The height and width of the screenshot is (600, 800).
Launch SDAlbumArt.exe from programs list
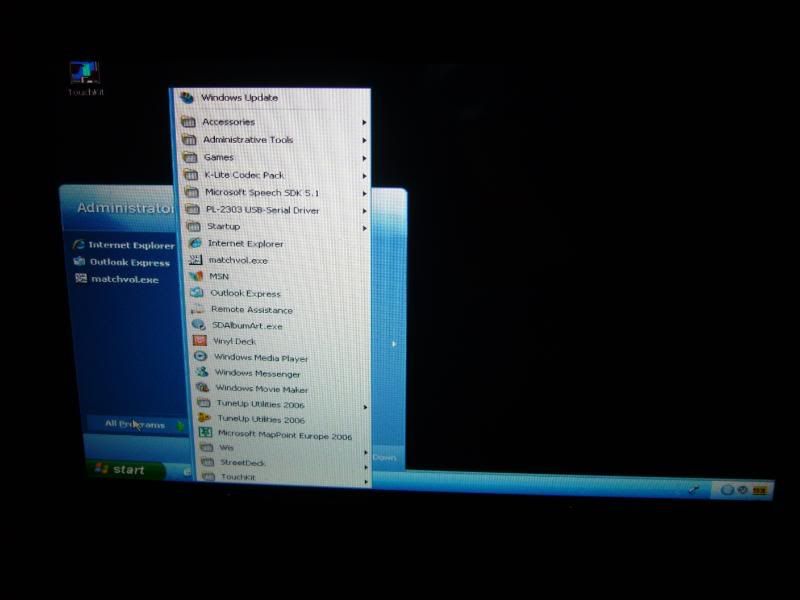coord(246,326)
